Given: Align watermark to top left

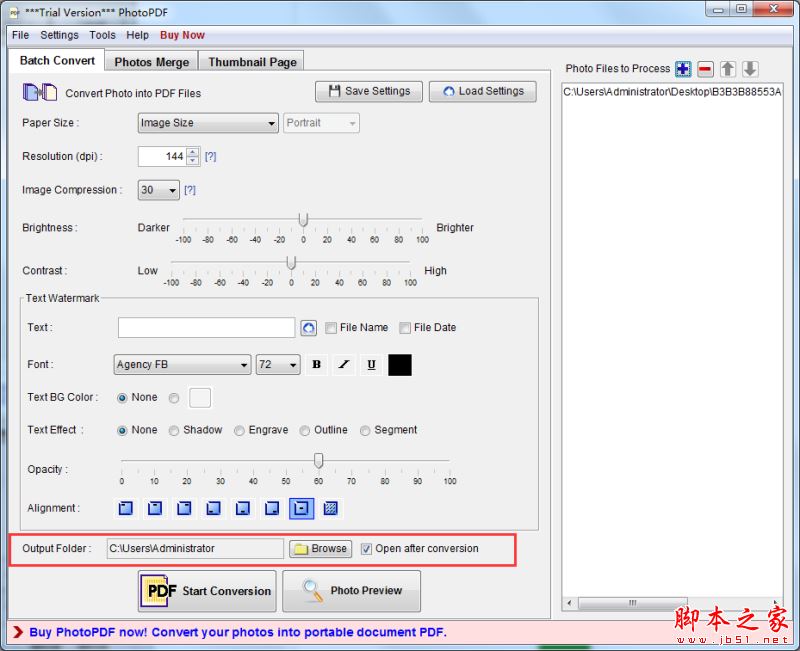Looking at the screenshot, I should [x=126, y=508].
